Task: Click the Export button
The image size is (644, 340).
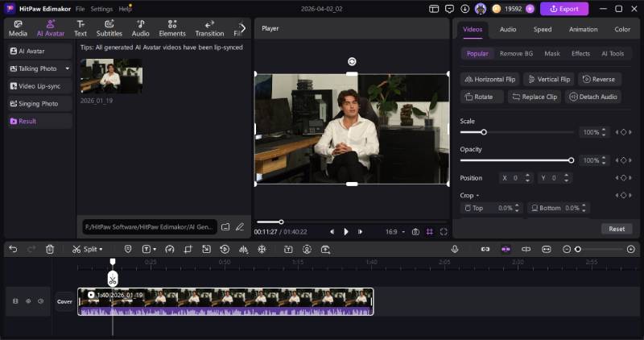Action: [564, 9]
